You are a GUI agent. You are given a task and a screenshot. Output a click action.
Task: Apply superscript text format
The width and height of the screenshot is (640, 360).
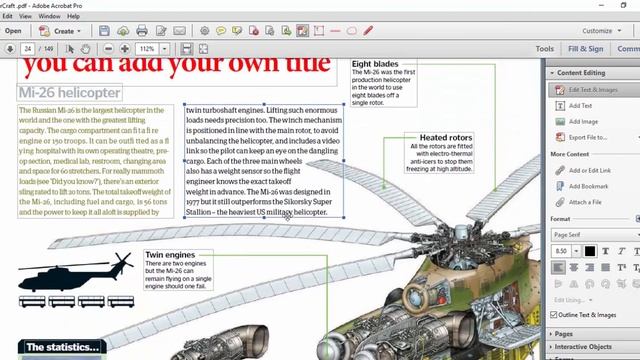pos(621,268)
